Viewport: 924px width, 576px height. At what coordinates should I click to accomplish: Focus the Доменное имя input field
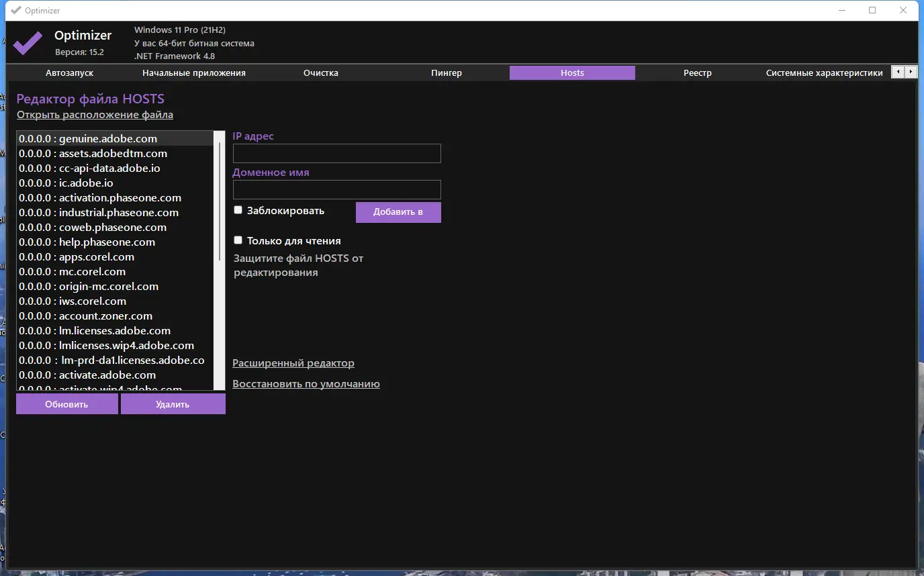[x=336, y=189]
